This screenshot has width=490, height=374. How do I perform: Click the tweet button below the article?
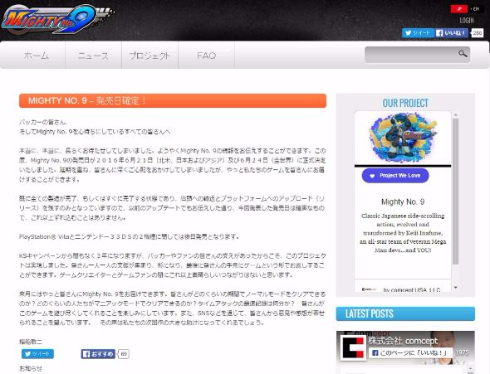click(x=38, y=354)
